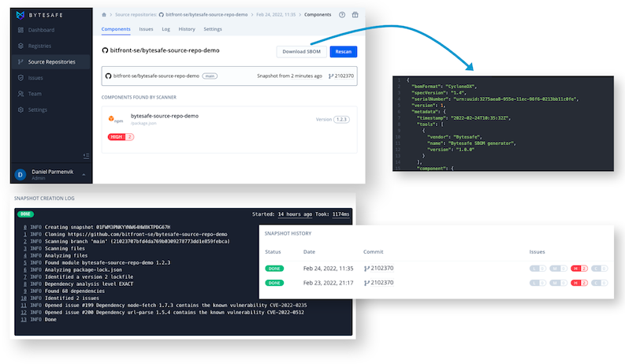This screenshot has height=364, width=625.
Task: Click the red H 2 badge in Feb 23 row
Action: (x=579, y=283)
